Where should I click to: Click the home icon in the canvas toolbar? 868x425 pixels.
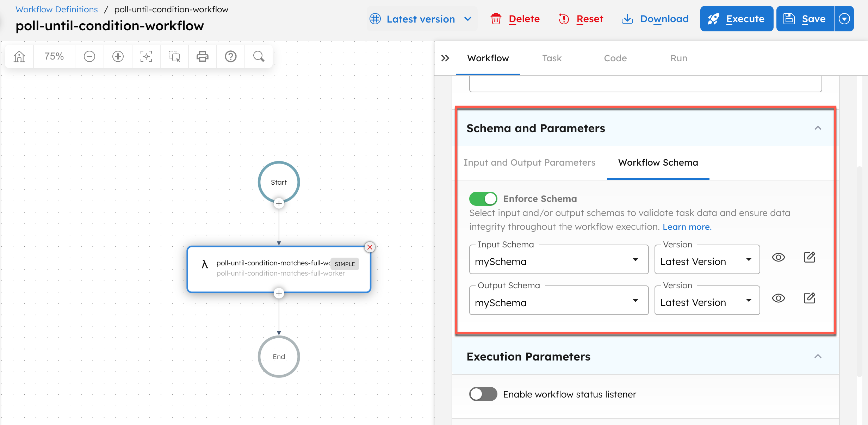tap(19, 56)
